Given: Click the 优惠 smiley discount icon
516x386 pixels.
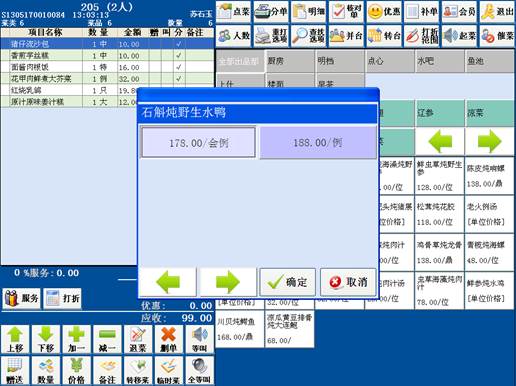Looking at the screenshot, I should (x=384, y=12).
